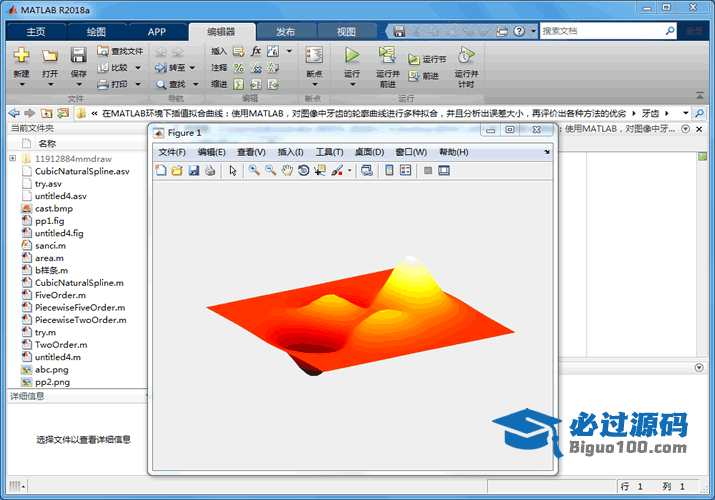This screenshot has width=715, height=500.
Task: Open the Breakpoints (断点) dropdown arrow
Action: [x=314, y=84]
